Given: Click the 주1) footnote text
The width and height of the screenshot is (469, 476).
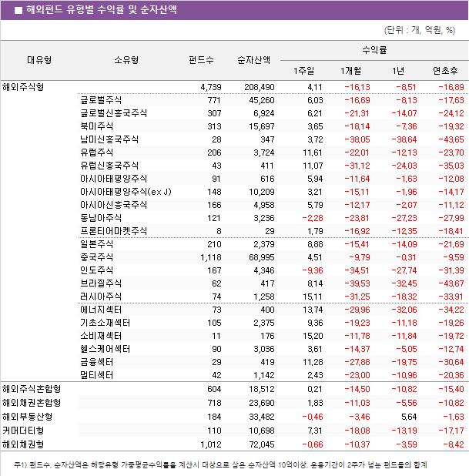Looking at the screenshot, I should point(220,465).
